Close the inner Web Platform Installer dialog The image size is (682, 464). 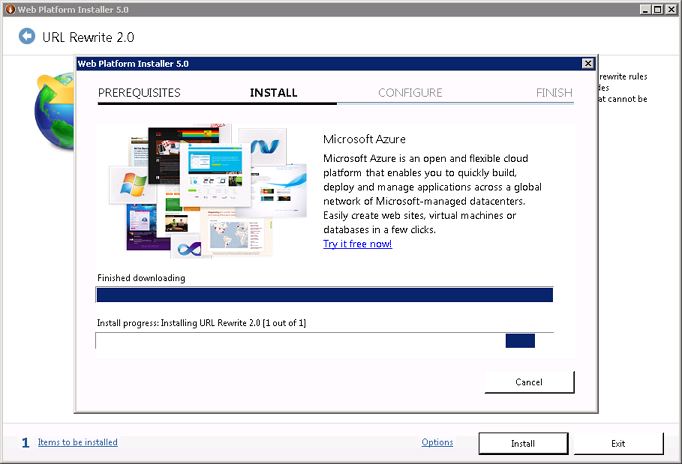tap(588, 63)
